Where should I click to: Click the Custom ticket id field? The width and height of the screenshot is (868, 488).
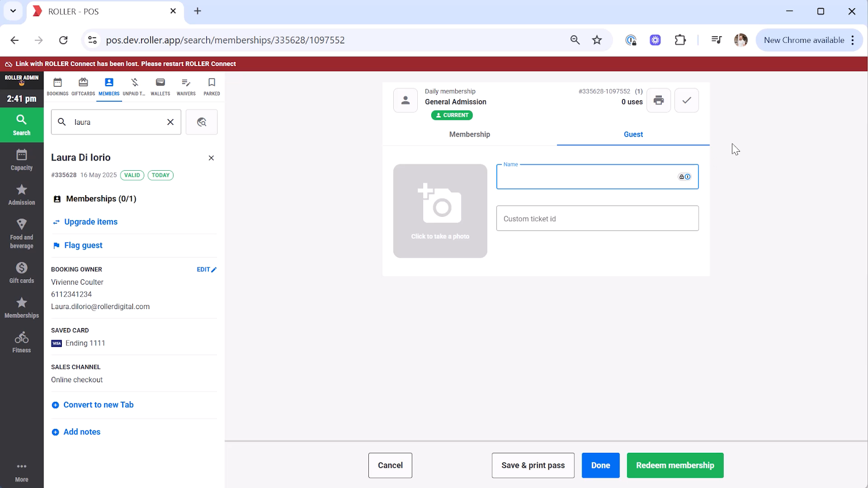(597, 219)
